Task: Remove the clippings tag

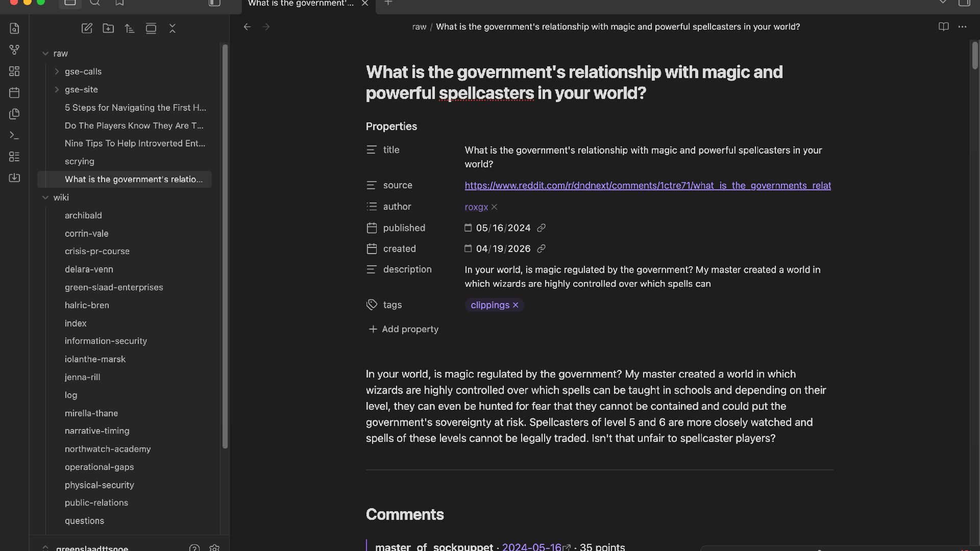Action: tap(516, 305)
